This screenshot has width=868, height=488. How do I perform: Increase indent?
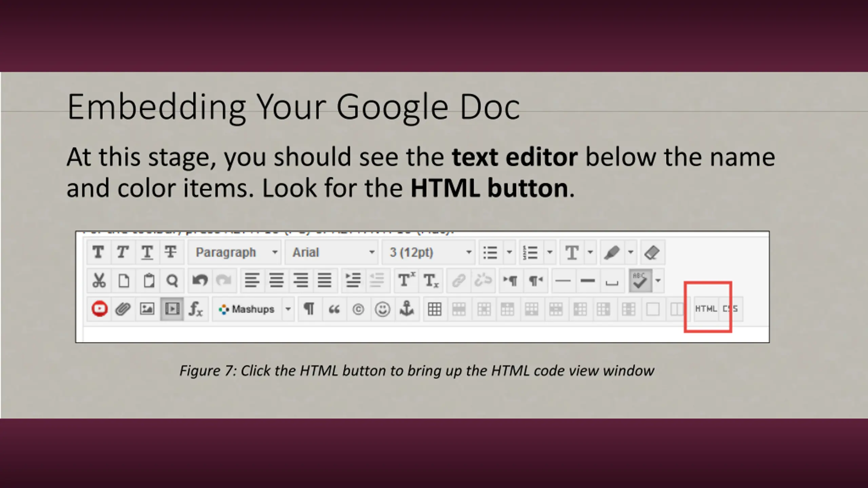pos(353,281)
